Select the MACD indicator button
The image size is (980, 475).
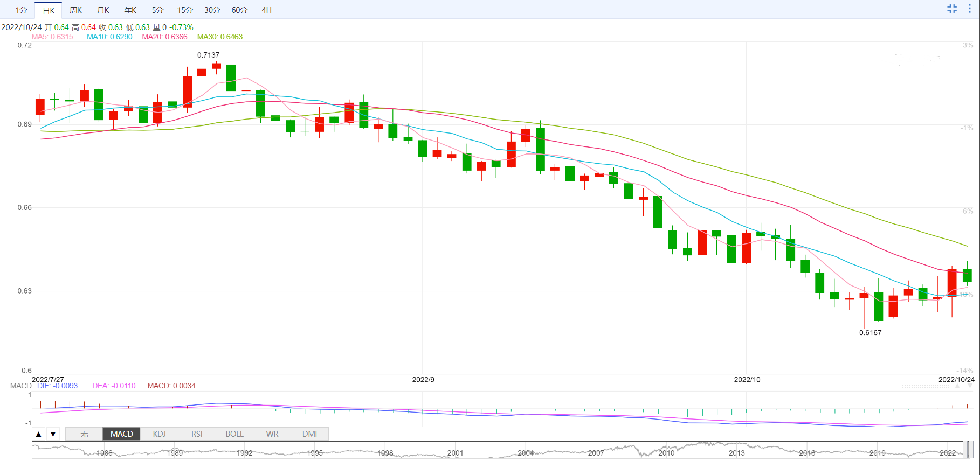click(x=122, y=434)
